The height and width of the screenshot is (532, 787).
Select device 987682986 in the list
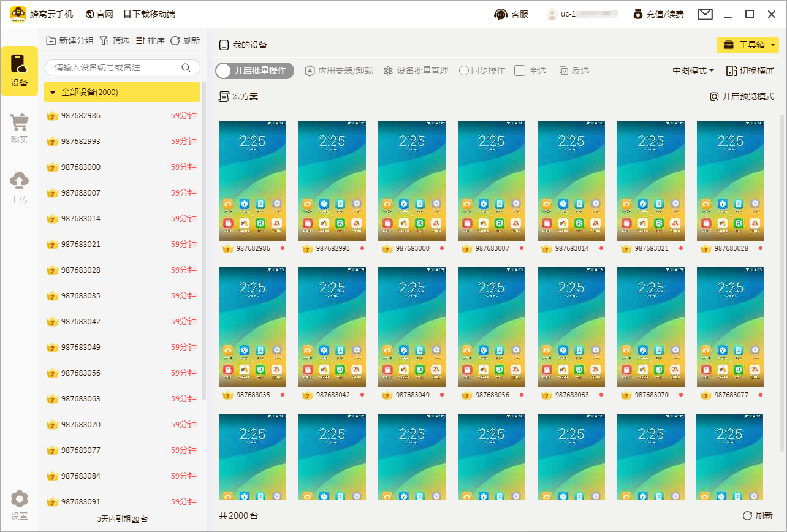(x=123, y=115)
